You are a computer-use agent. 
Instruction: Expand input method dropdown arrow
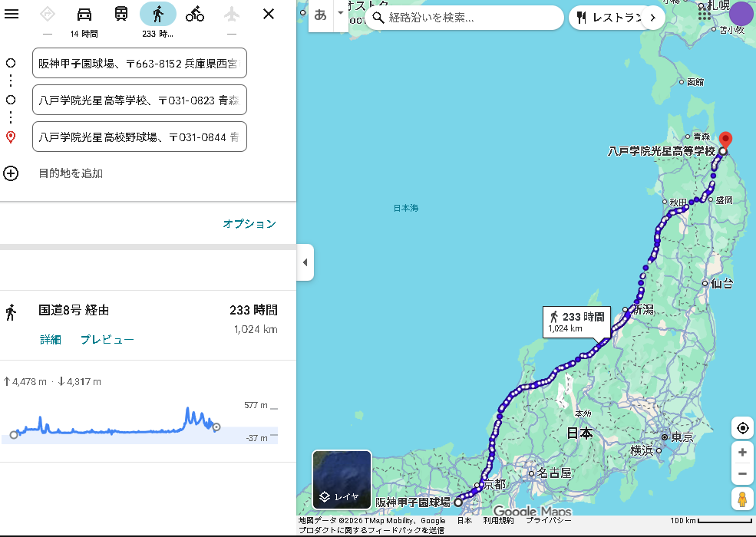(341, 13)
